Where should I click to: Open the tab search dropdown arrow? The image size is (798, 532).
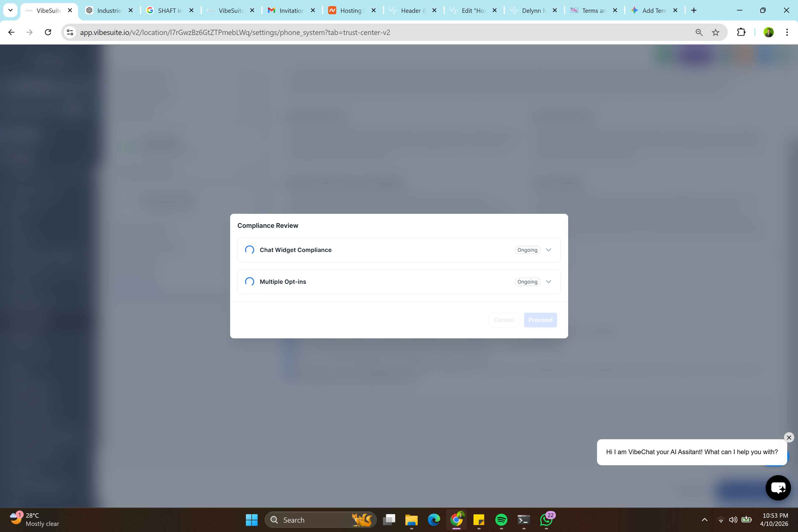point(10,10)
